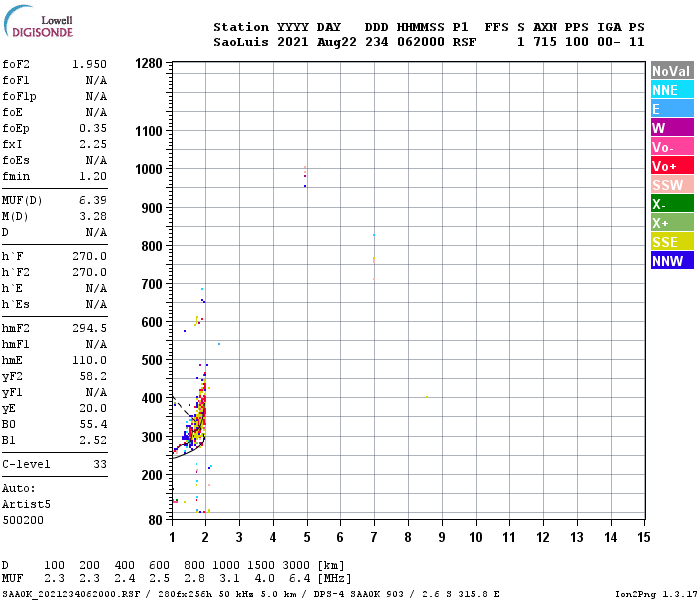The image size is (700, 600).
Task: Click the MUF(D) value 6.39
Action: point(93,200)
